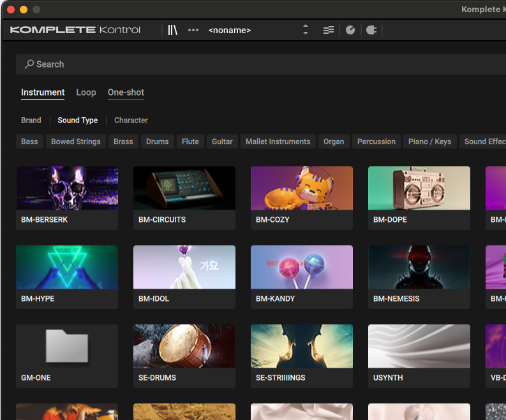
Task: Click the preset name <noname>
Action: click(230, 31)
